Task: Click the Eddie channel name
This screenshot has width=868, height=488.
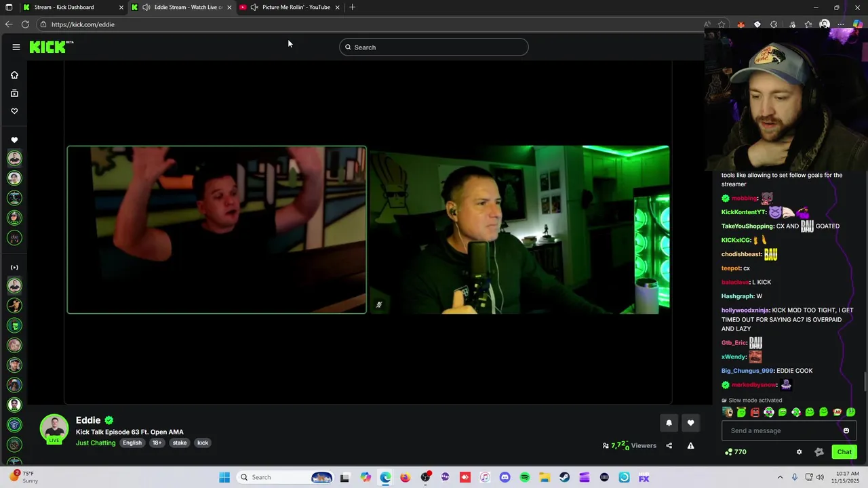Action: coord(88,420)
